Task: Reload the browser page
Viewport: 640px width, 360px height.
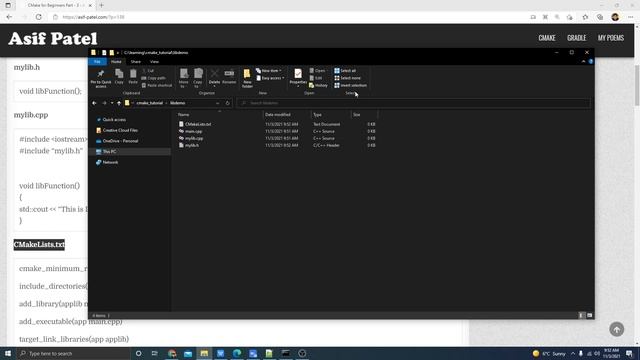Action: (39, 17)
